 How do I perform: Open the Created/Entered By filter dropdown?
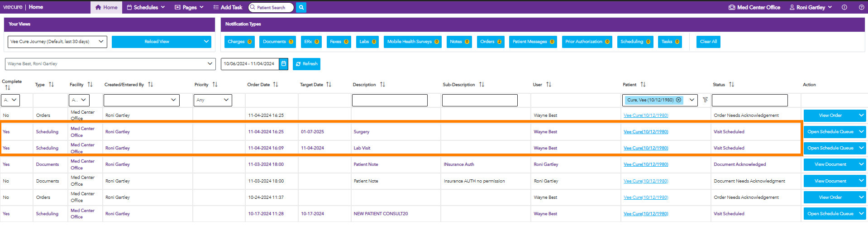(142, 100)
